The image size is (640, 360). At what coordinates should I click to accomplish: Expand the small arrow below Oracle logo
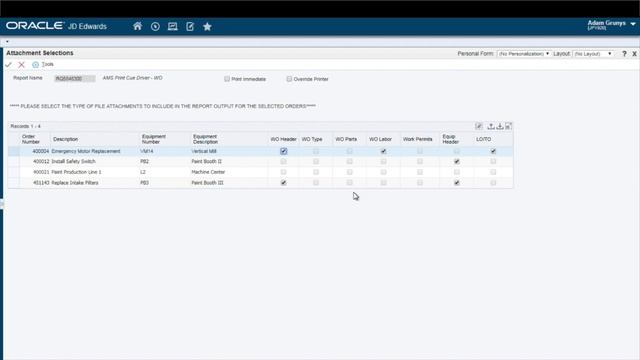[x=7, y=41]
